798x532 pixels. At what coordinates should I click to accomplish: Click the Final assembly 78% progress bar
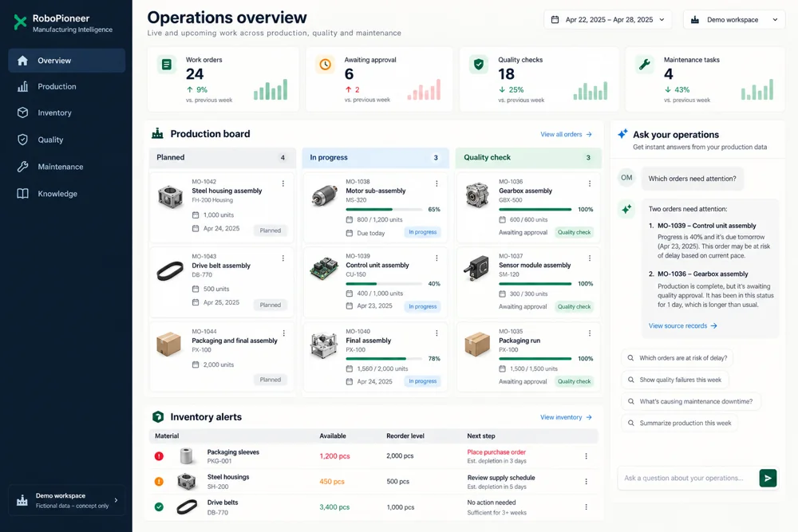(x=385, y=359)
